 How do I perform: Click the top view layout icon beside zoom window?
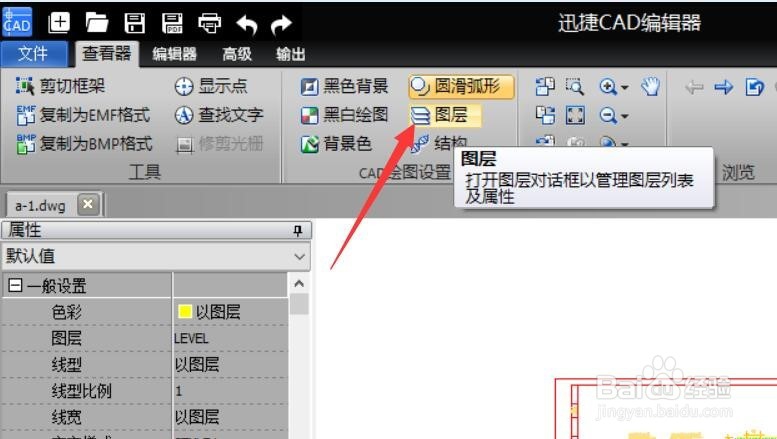pyautogui.click(x=545, y=87)
